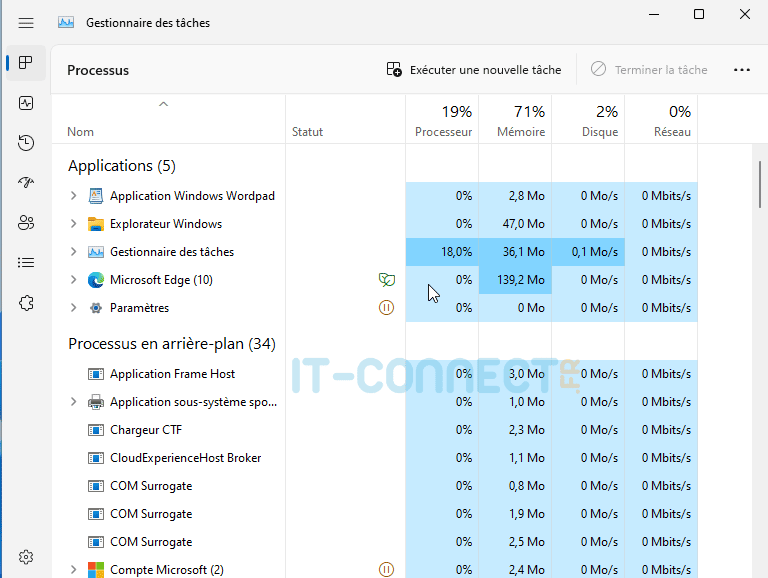Viewport: 768px width, 578px height.
Task: Expand Compte Microsoft (2) group
Action: click(73, 570)
